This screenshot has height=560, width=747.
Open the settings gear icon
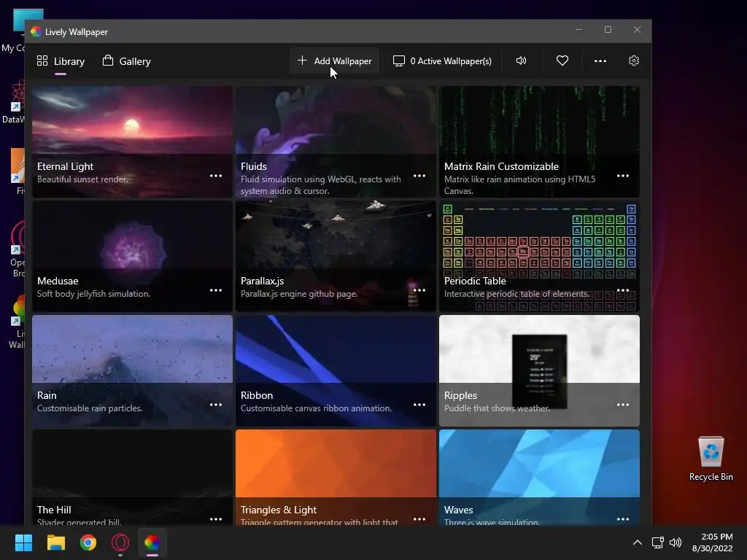[x=634, y=61]
